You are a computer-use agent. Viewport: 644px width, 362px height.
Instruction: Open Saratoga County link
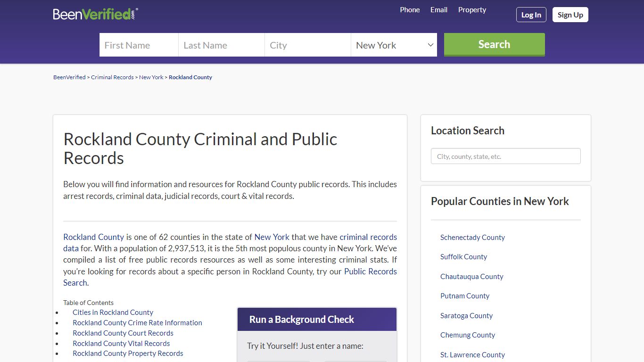pos(466,316)
